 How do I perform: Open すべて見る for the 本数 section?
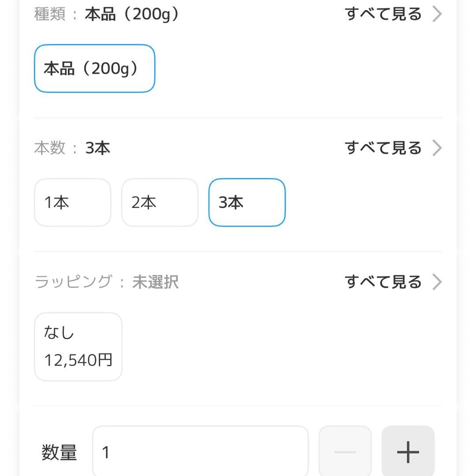[383, 148]
